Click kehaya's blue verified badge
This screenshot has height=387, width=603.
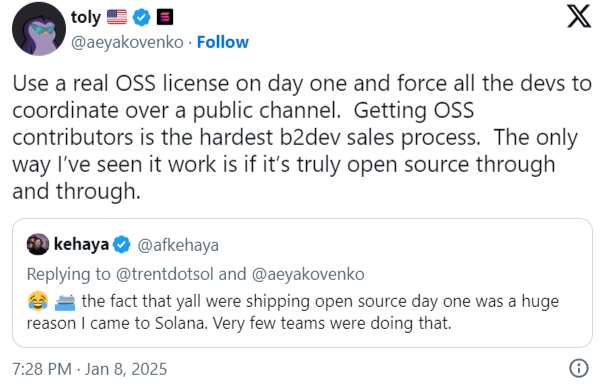[x=122, y=245]
